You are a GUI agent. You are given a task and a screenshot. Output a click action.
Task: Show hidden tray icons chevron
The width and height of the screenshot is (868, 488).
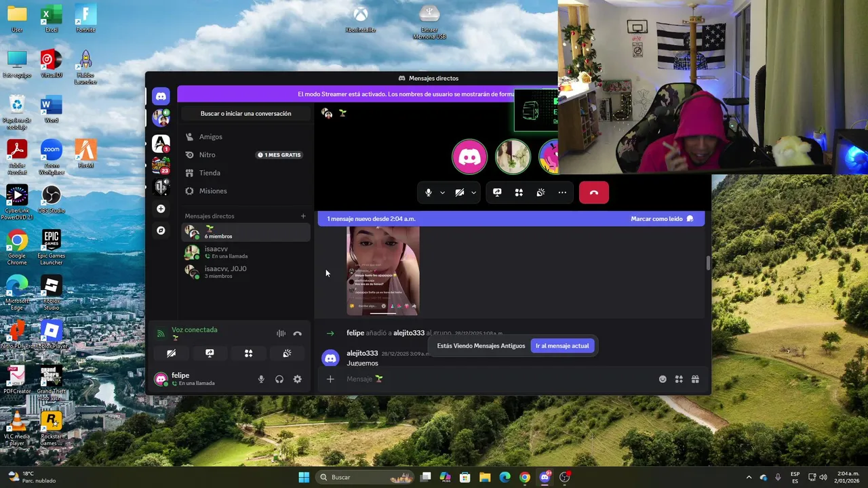click(749, 477)
